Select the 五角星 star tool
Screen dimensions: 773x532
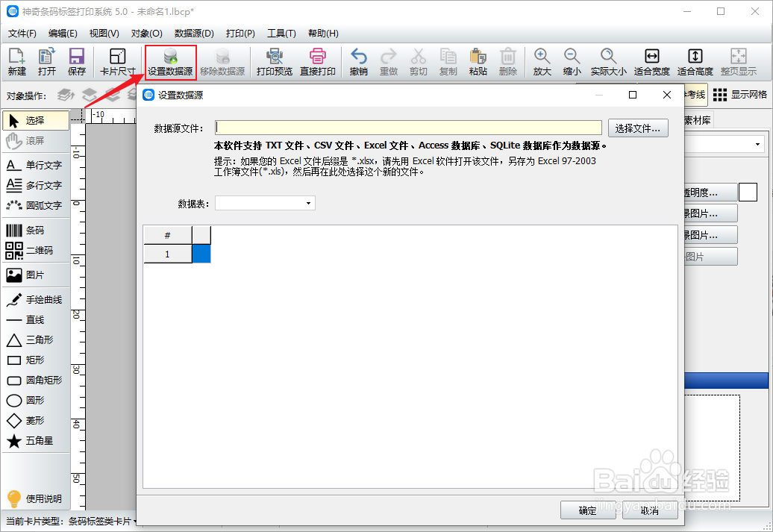pos(36,441)
